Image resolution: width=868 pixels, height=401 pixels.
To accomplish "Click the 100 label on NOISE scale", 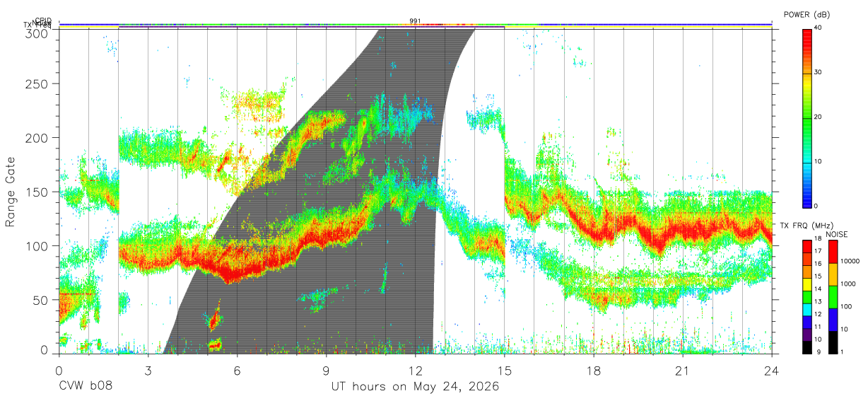I will 846,306.
